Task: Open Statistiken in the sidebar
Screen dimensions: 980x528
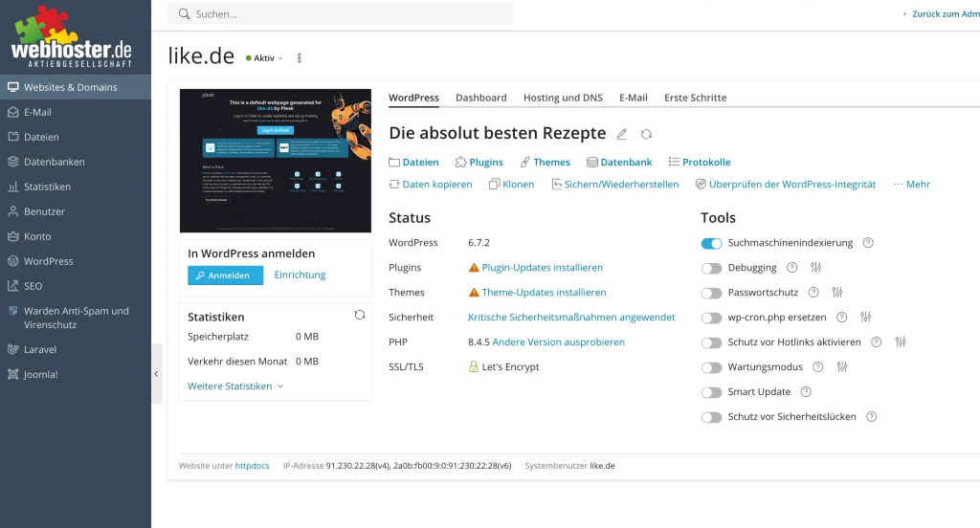Action: point(76,187)
